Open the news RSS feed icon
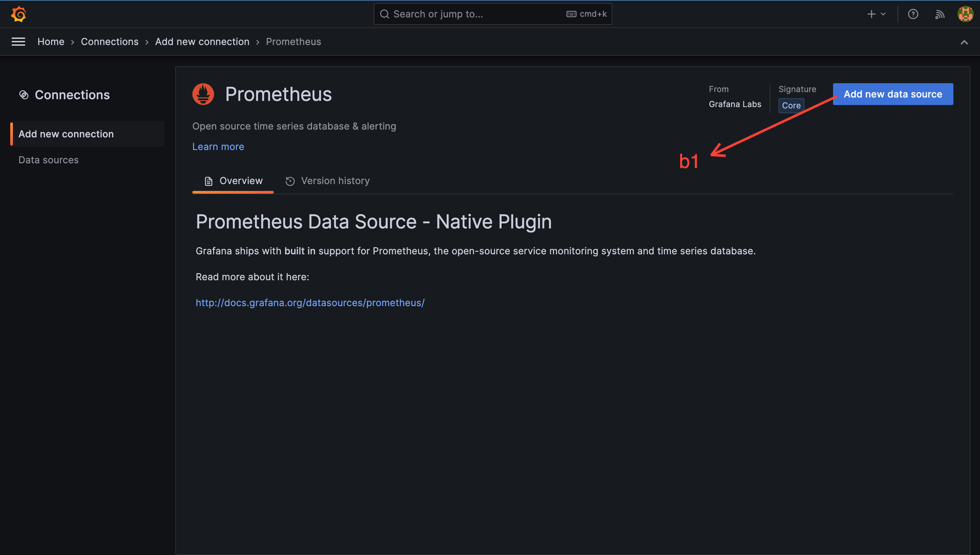 pyautogui.click(x=939, y=14)
